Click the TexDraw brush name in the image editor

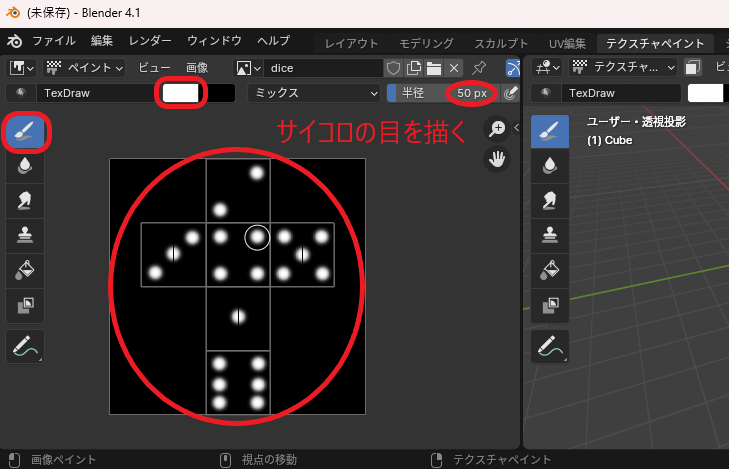pos(95,93)
